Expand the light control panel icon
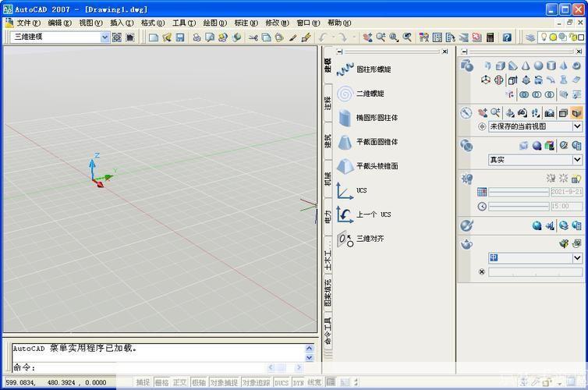Viewport: 588px width, 390px height. [x=466, y=179]
